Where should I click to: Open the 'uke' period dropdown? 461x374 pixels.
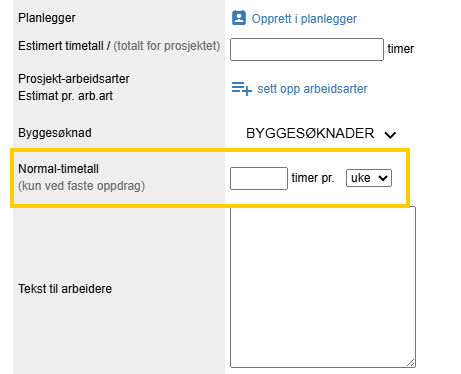[x=369, y=178]
